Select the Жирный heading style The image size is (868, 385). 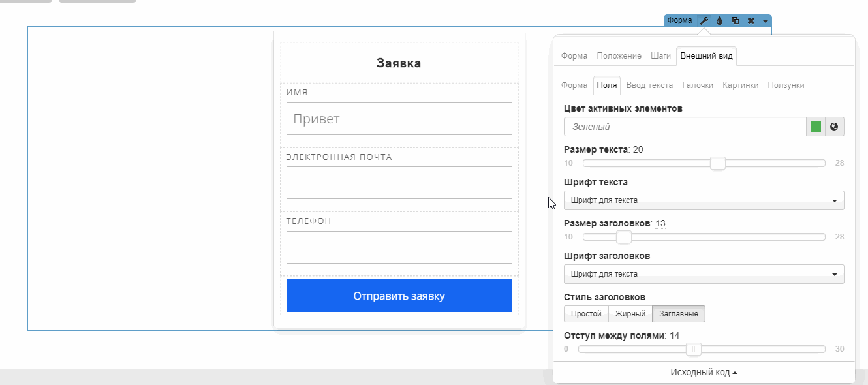click(x=630, y=314)
